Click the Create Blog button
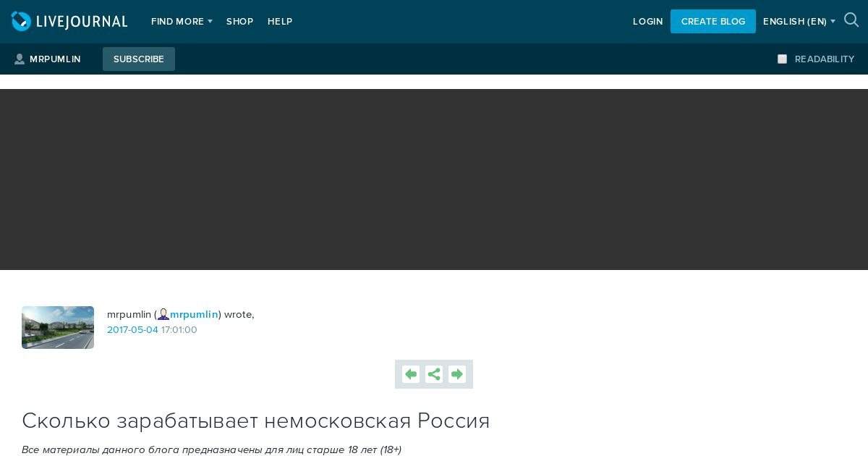This screenshot has width=868, height=456. point(713,21)
